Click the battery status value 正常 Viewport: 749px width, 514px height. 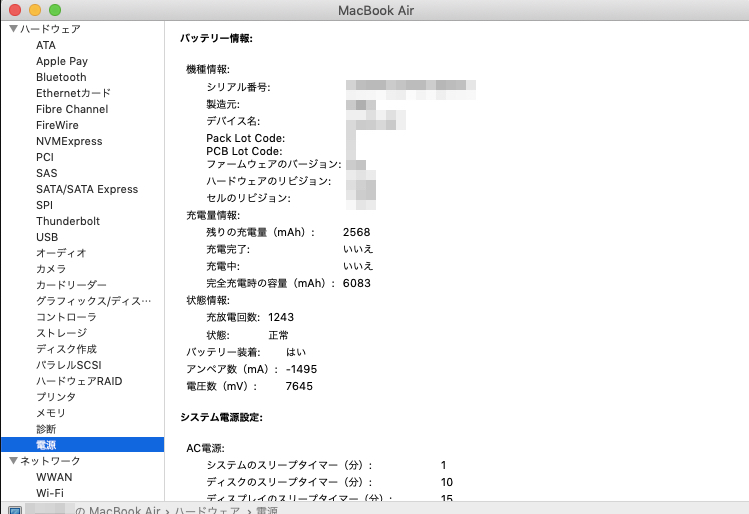pyautogui.click(x=278, y=335)
